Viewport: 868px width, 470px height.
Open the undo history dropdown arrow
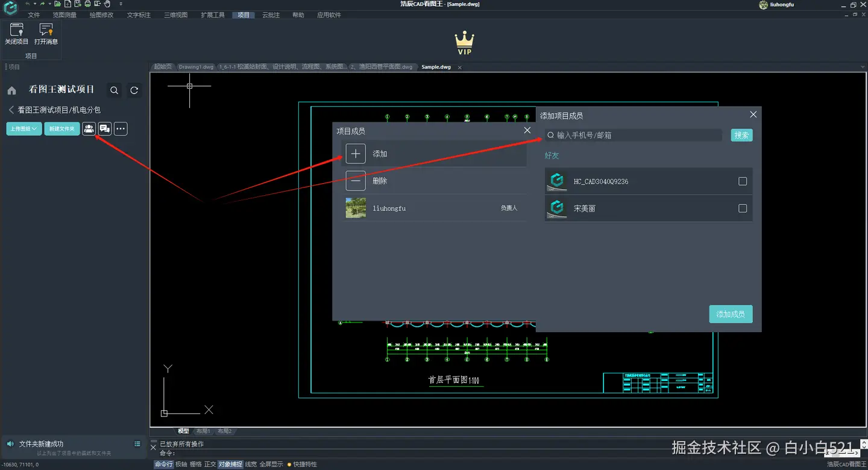pos(35,4)
